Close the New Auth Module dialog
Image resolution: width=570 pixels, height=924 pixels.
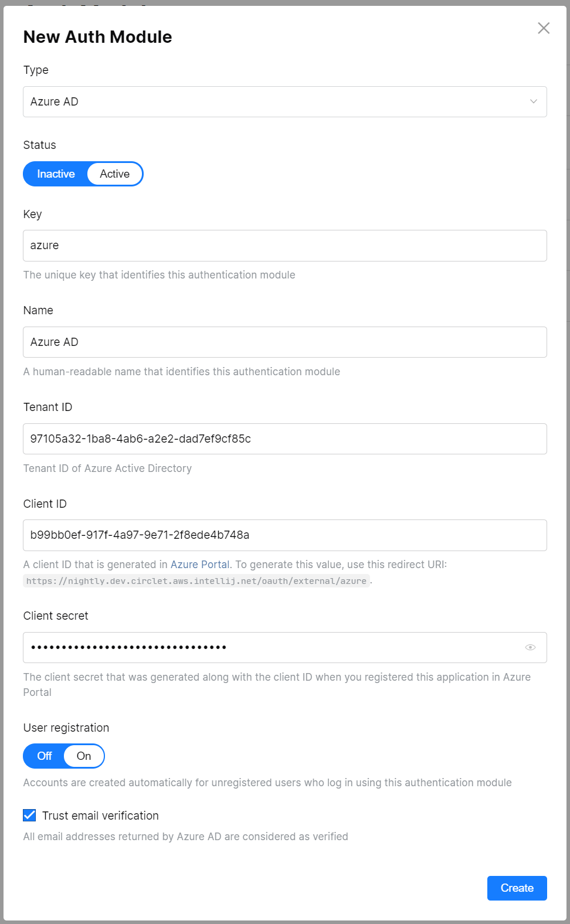[543, 28]
